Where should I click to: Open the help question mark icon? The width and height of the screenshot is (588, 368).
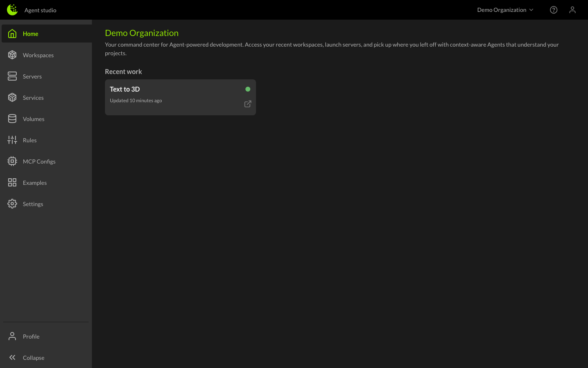554,10
